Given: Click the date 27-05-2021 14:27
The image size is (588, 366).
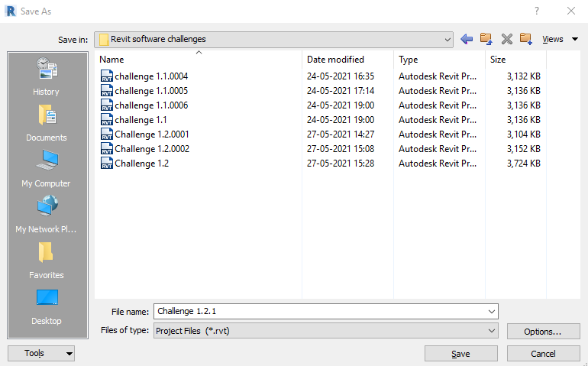Looking at the screenshot, I should point(341,134).
